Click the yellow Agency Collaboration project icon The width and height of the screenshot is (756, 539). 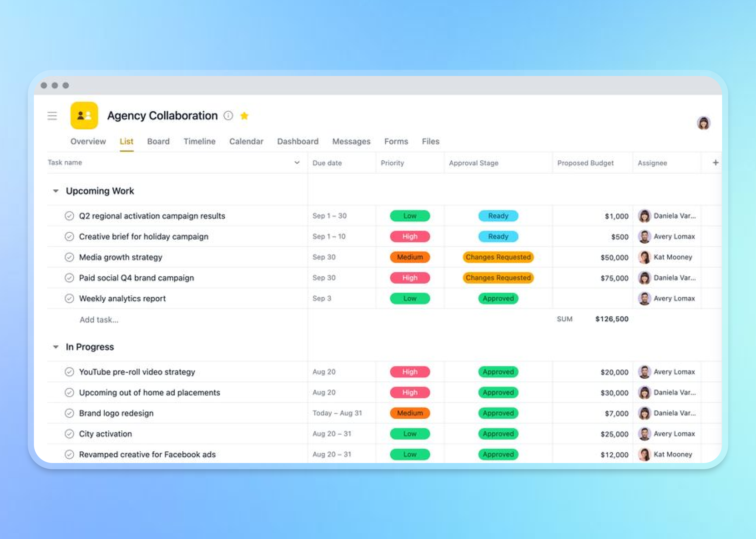click(84, 115)
